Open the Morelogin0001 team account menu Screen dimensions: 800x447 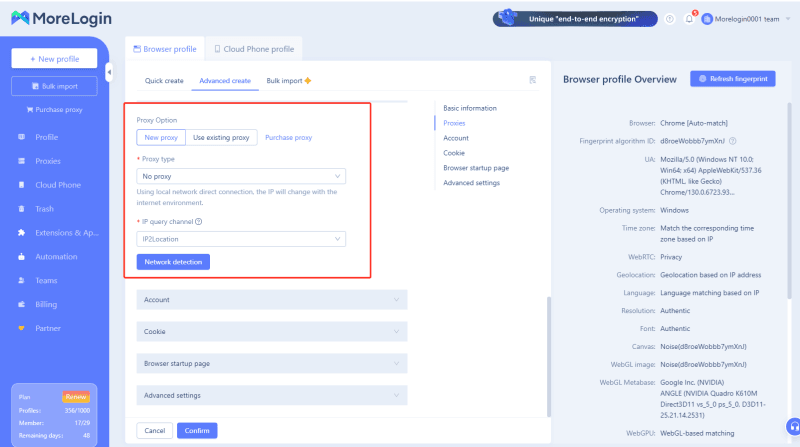click(747, 19)
